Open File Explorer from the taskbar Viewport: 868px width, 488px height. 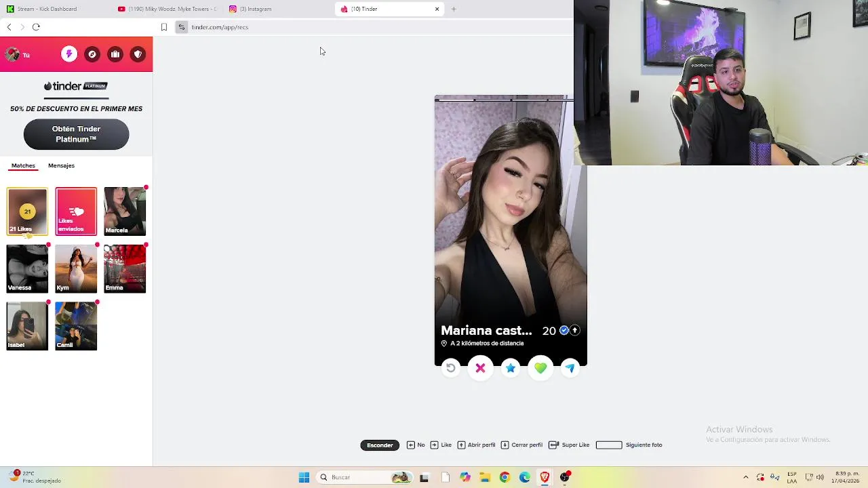point(485,477)
